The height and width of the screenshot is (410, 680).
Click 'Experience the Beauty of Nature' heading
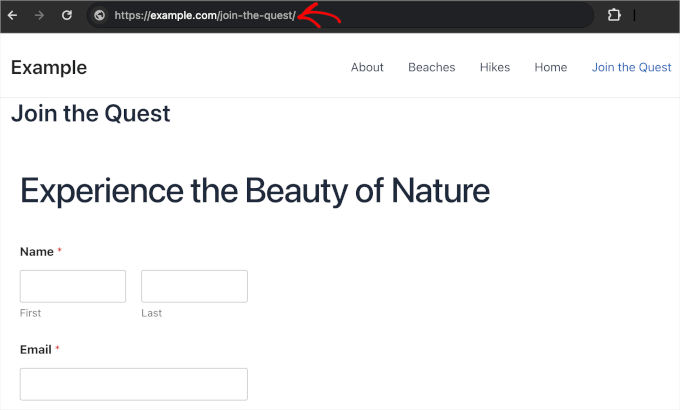point(255,191)
